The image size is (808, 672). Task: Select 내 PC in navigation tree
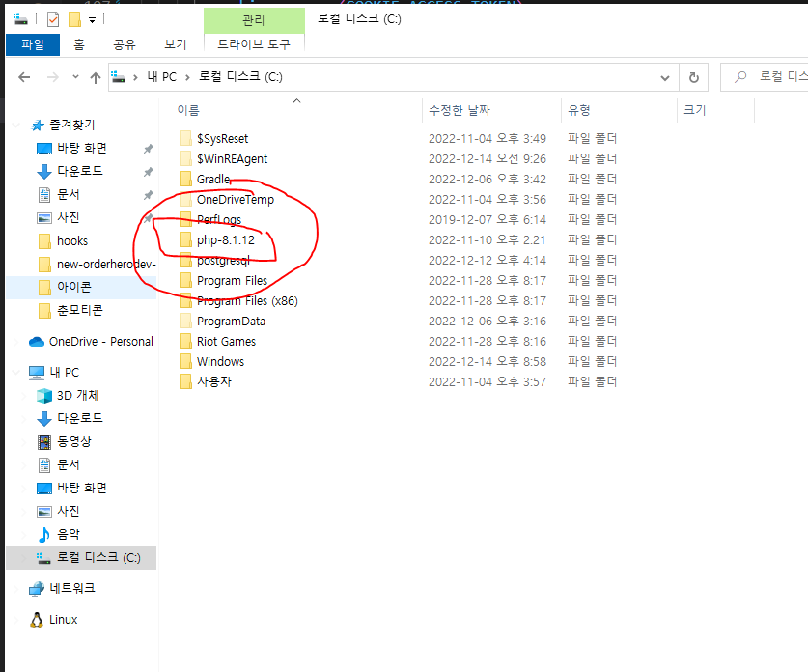[65, 372]
